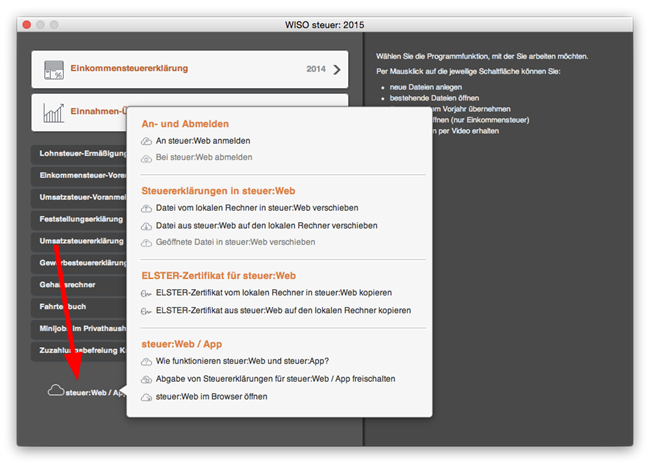This screenshot has width=650, height=463.
Task: Open the Einkommensteuererklärung entry
Action: tap(190, 69)
